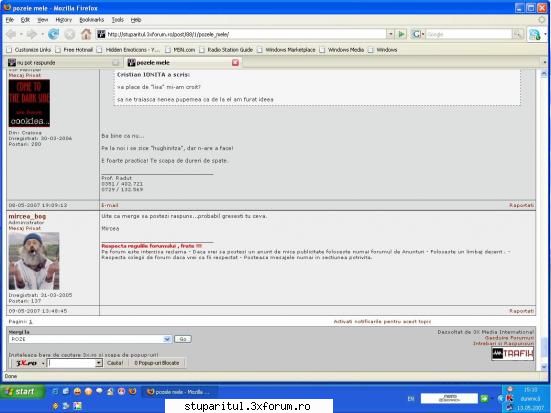Click the Go button next to POZE
The image size is (551, 413).
coord(183,339)
